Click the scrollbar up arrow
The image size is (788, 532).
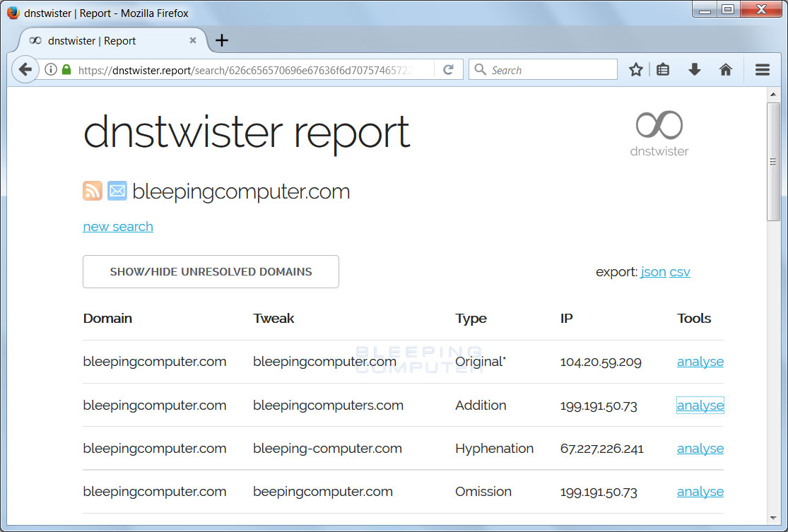(x=773, y=94)
